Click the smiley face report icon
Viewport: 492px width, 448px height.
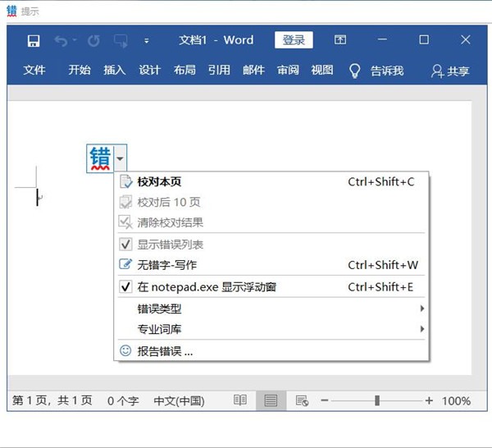pos(125,350)
